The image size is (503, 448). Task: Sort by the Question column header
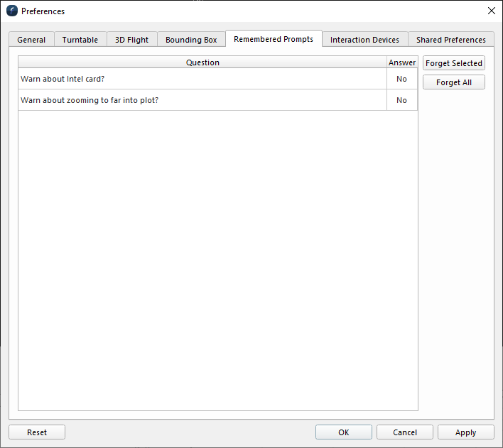[202, 62]
